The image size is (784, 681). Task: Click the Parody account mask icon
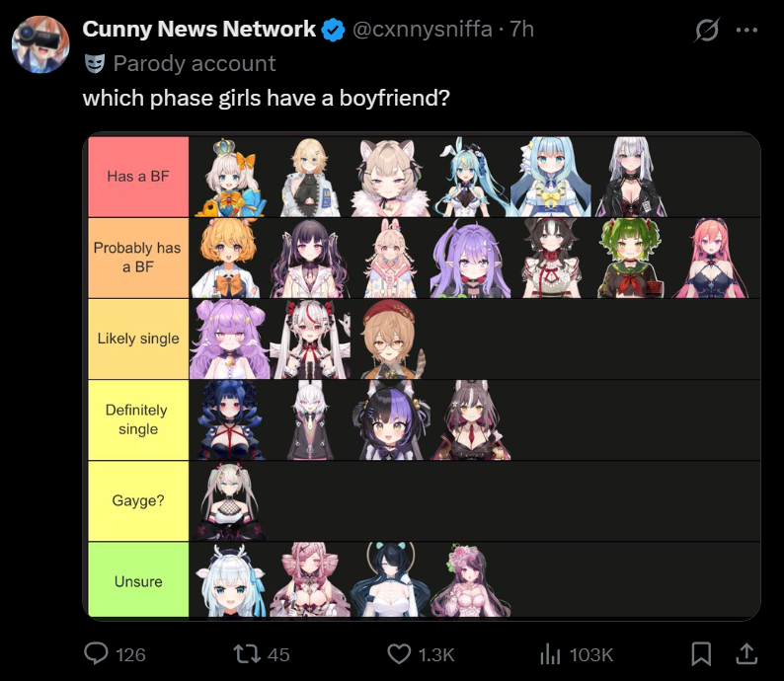[95, 63]
